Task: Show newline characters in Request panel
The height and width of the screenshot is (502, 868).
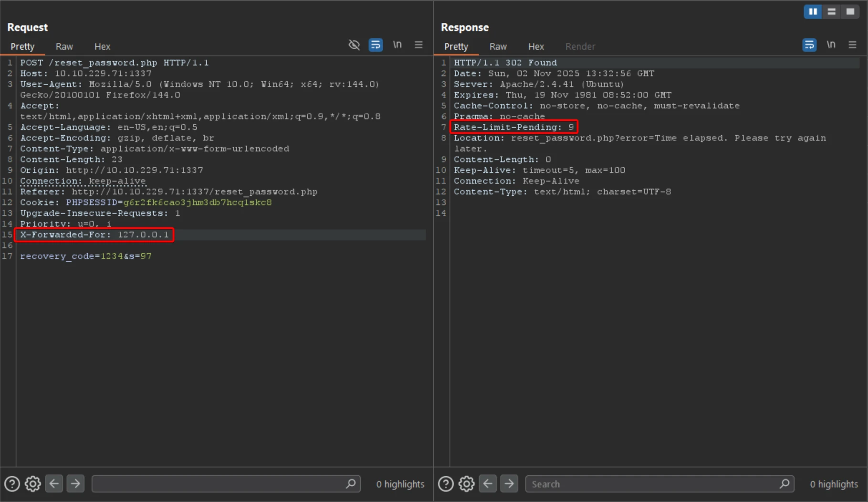Action: 397,45
